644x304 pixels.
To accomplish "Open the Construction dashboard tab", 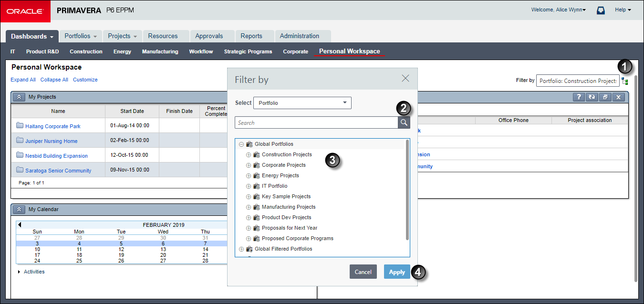I will (86, 51).
